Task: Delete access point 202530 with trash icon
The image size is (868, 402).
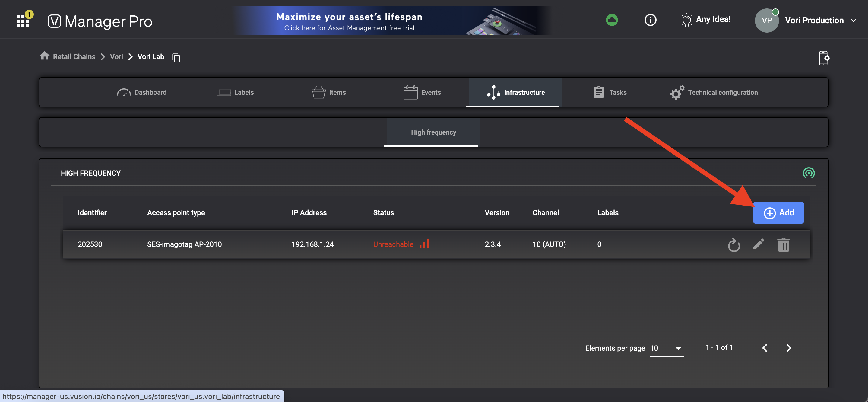Action: coord(783,245)
